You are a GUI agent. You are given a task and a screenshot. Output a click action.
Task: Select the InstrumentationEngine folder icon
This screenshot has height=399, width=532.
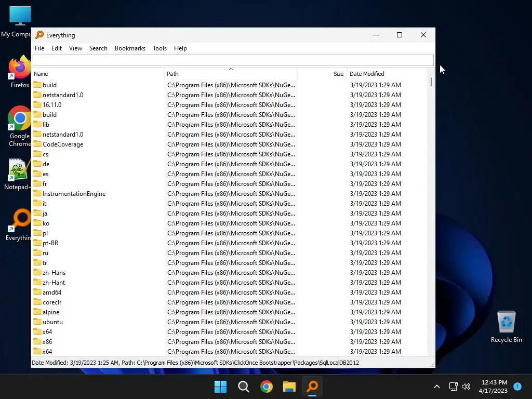[x=37, y=193]
